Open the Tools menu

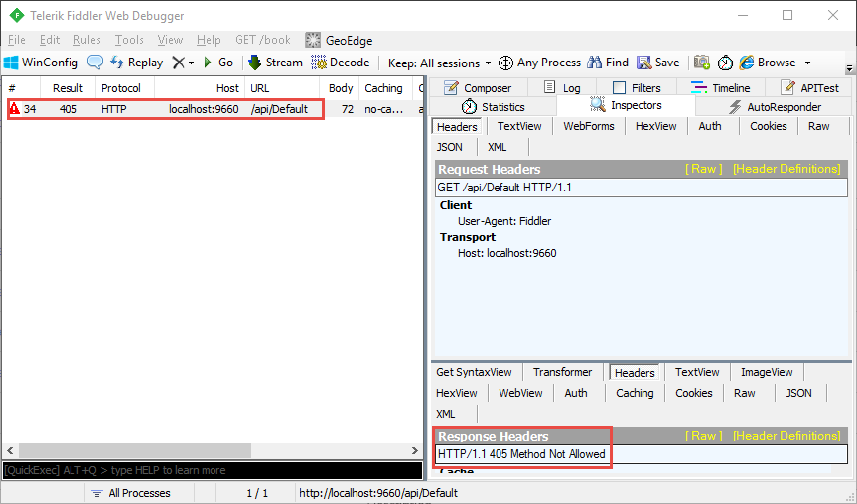[x=129, y=40]
